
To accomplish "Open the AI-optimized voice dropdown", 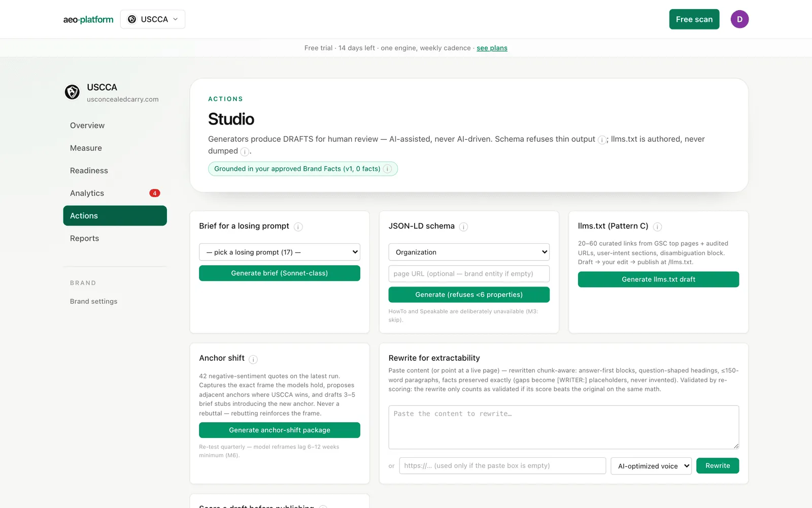I will click(x=651, y=466).
